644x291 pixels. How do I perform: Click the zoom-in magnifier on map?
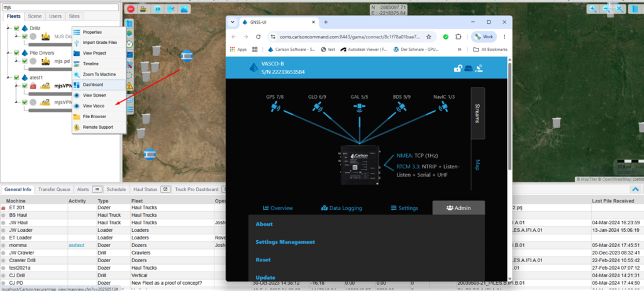592,9
